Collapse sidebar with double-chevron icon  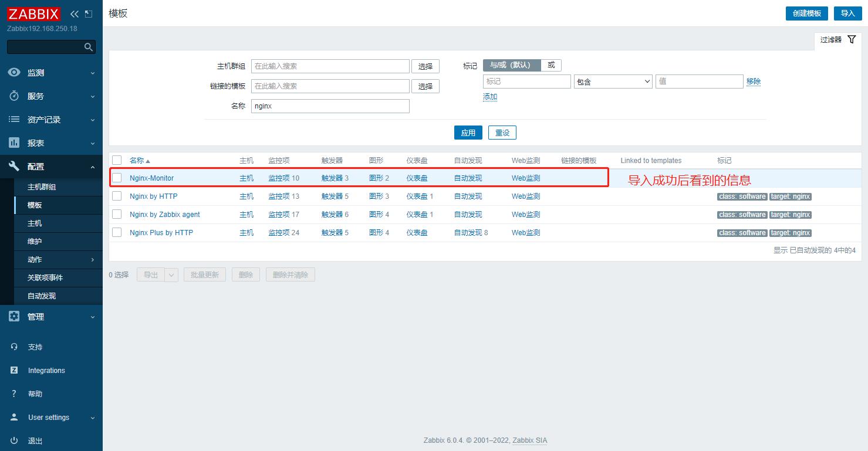click(74, 13)
